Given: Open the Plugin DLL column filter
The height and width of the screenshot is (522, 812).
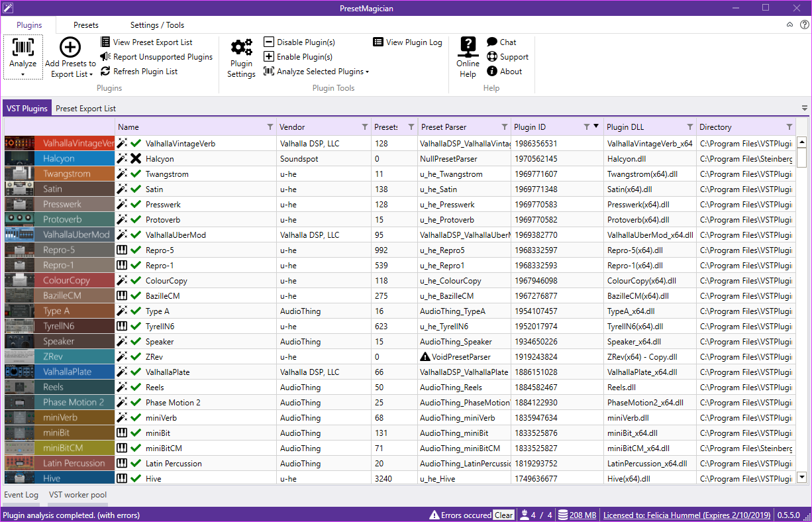Looking at the screenshot, I should point(689,127).
